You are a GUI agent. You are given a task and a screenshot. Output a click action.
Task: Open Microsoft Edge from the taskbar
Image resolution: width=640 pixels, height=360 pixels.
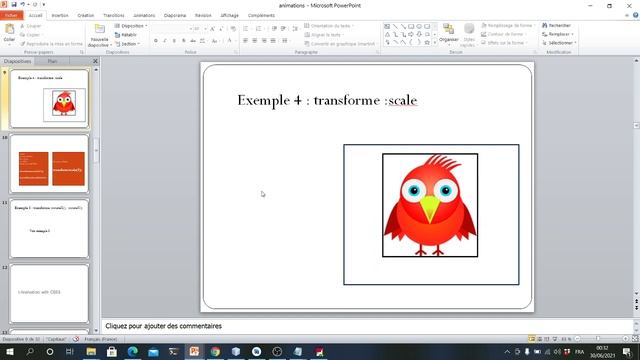(132, 351)
